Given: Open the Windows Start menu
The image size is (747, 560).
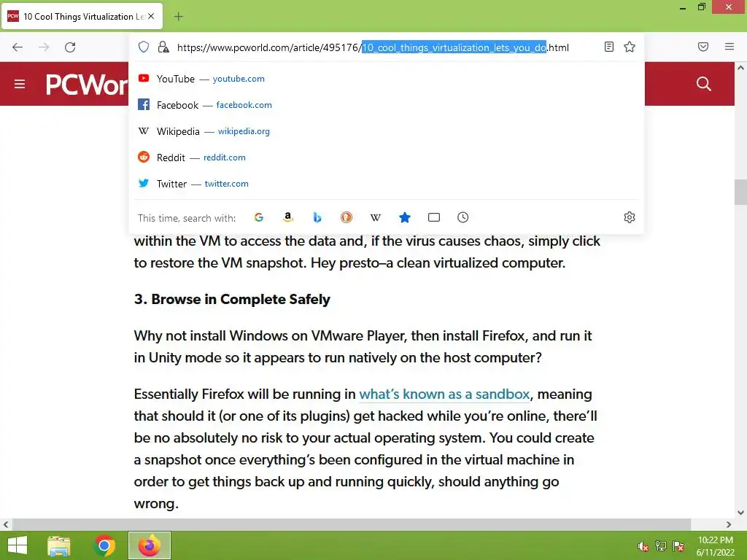Looking at the screenshot, I should coord(18,545).
